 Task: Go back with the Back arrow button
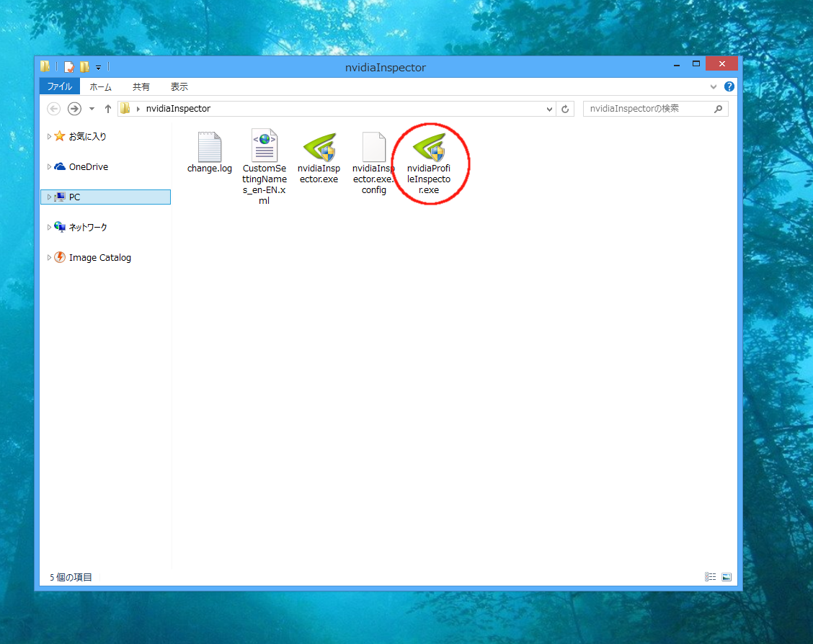click(x=54, y=109)
